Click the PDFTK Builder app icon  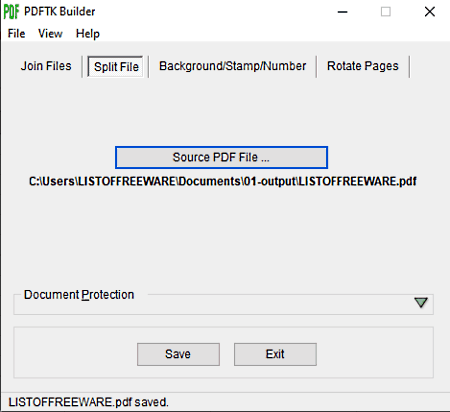[x=11, y=12]
